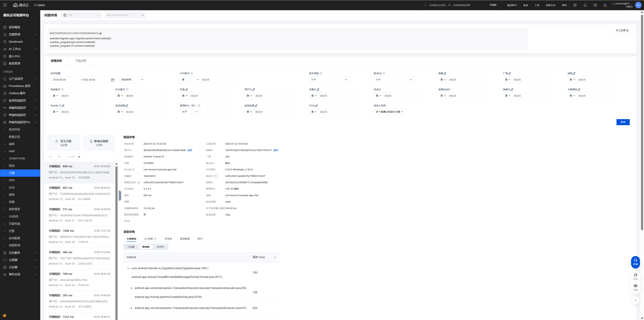Viewport: 644px width, 320px height.
Task: Collapse the ZygoteInit.main stack node
Action: click(x=128, y=268)
